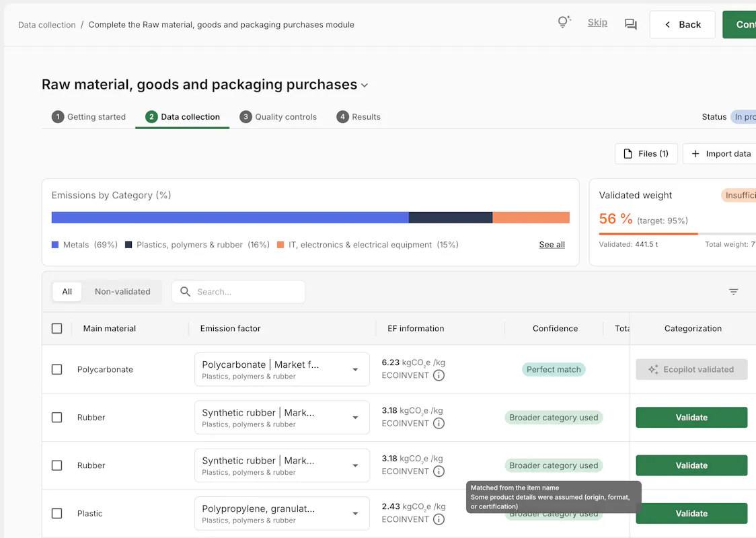Click the step 1 number badge

(x=58, y=116)
